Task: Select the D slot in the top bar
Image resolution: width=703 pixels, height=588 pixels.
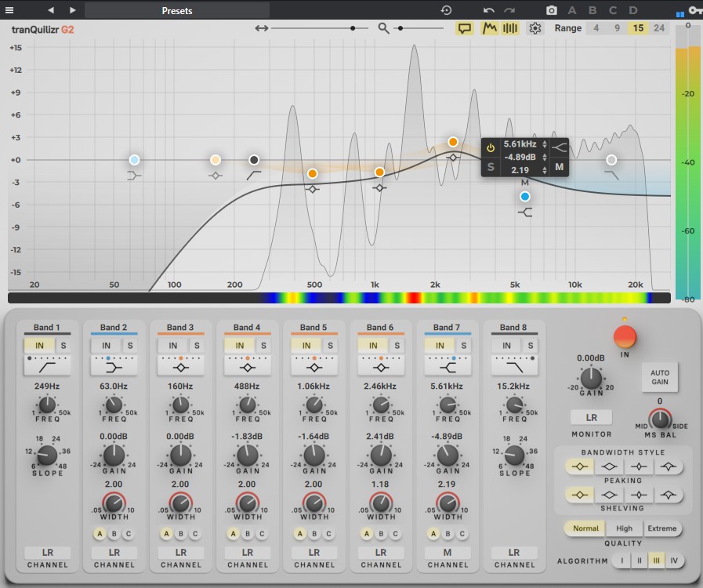Action: (633, 10)
